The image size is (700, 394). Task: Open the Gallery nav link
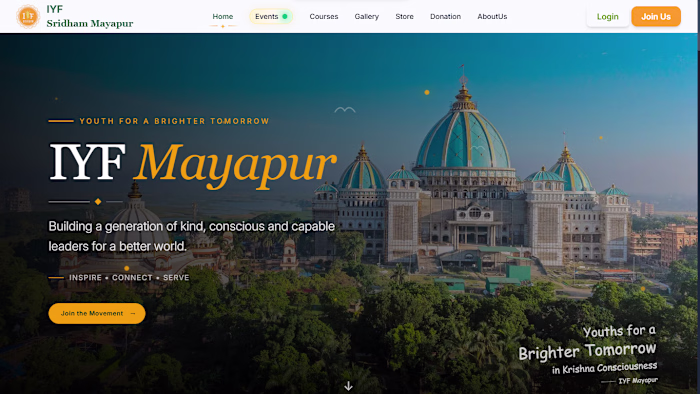(x=367, y=17)
